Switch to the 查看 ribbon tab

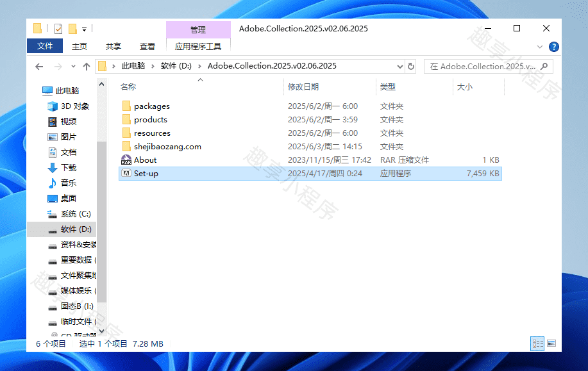pos(147,47)
